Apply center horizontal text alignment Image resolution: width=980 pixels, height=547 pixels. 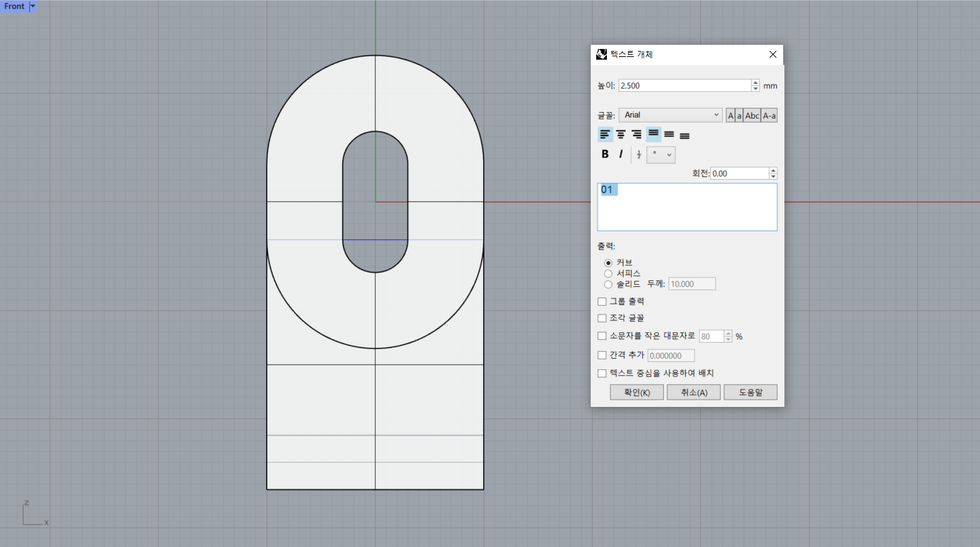click(x=621, y=135)
